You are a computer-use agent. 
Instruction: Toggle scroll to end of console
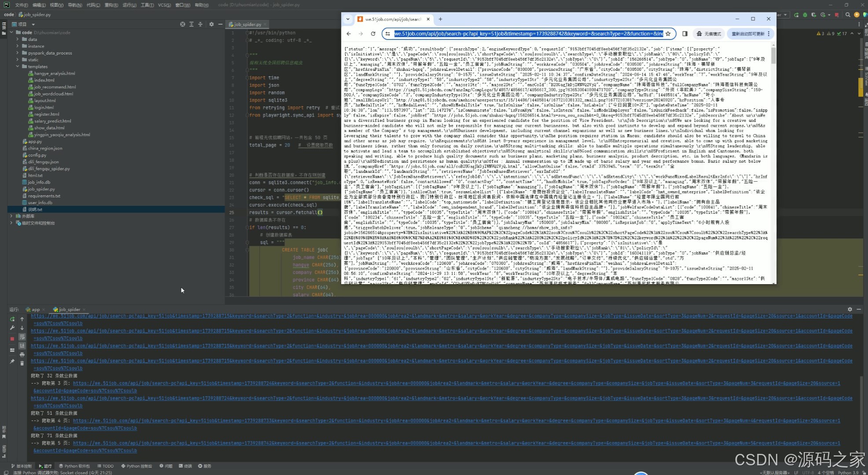tap(22, 346)
